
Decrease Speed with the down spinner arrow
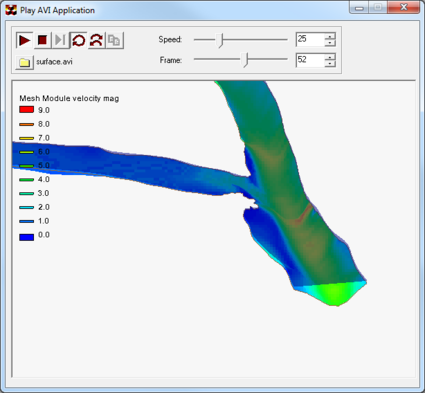tap(330, 43)
